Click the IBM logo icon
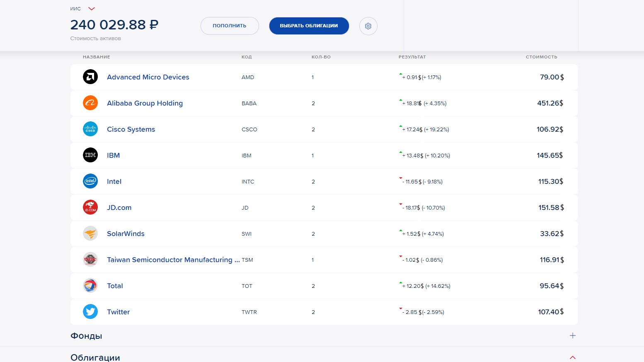 [x=90, y=155]
